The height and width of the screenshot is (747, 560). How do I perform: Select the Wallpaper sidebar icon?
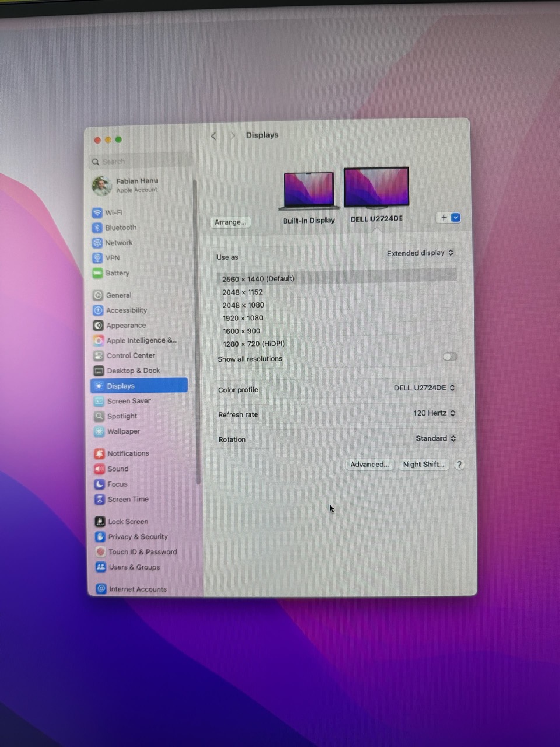pos(99,431)
